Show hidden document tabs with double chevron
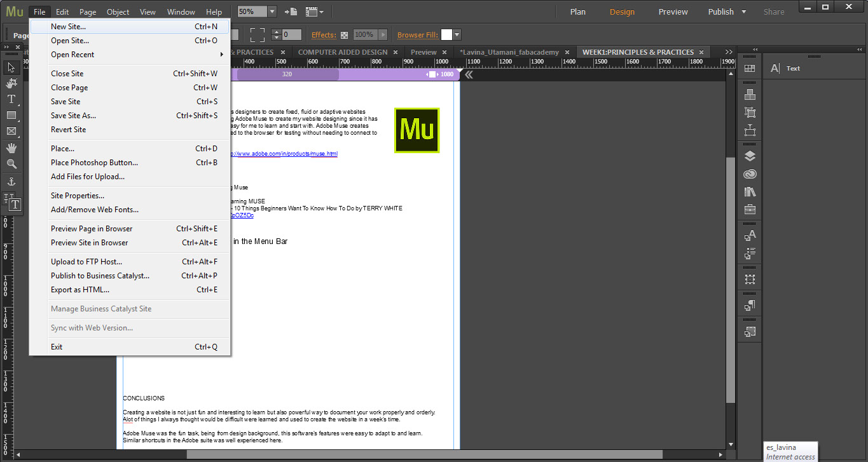The height and width of the screenshot is (462, 868). (x=729, y=52)
